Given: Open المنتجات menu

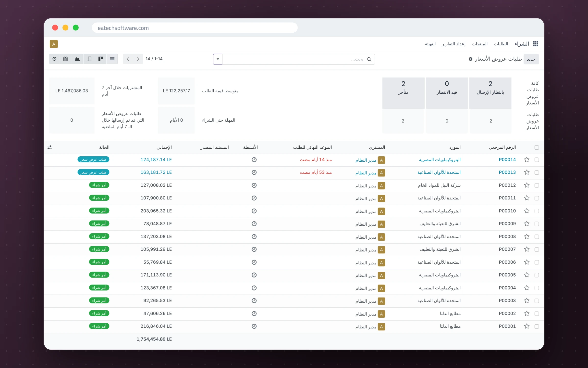Looking at the screenshot, I should tap(479, 44).
